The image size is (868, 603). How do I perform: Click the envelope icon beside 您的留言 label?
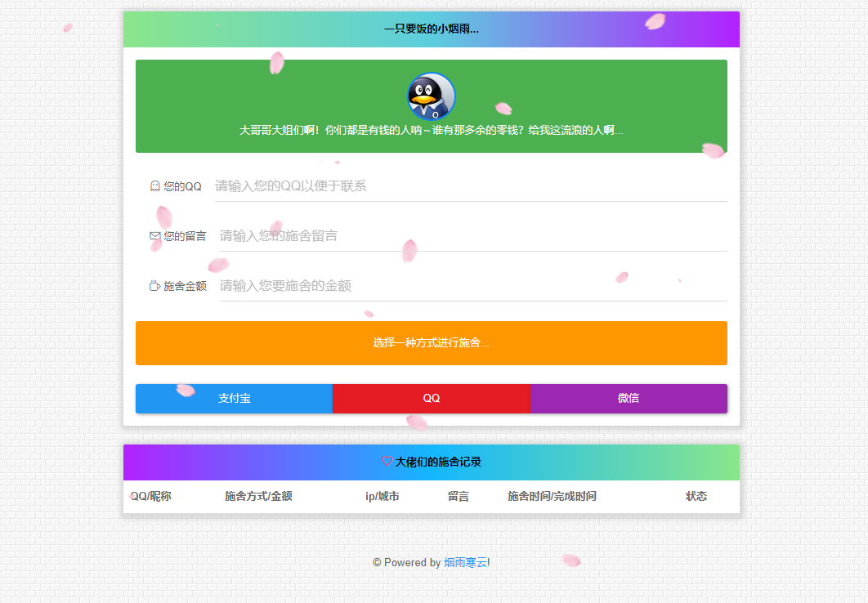(x=154, y=235)
